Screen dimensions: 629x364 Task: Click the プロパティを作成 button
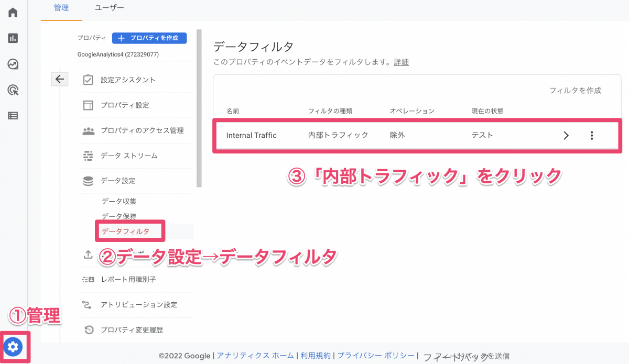pyautogui.click(x=149, y=38)
